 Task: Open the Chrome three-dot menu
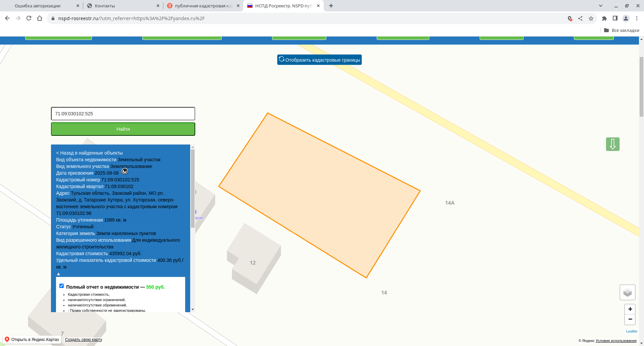coord(637,18)
